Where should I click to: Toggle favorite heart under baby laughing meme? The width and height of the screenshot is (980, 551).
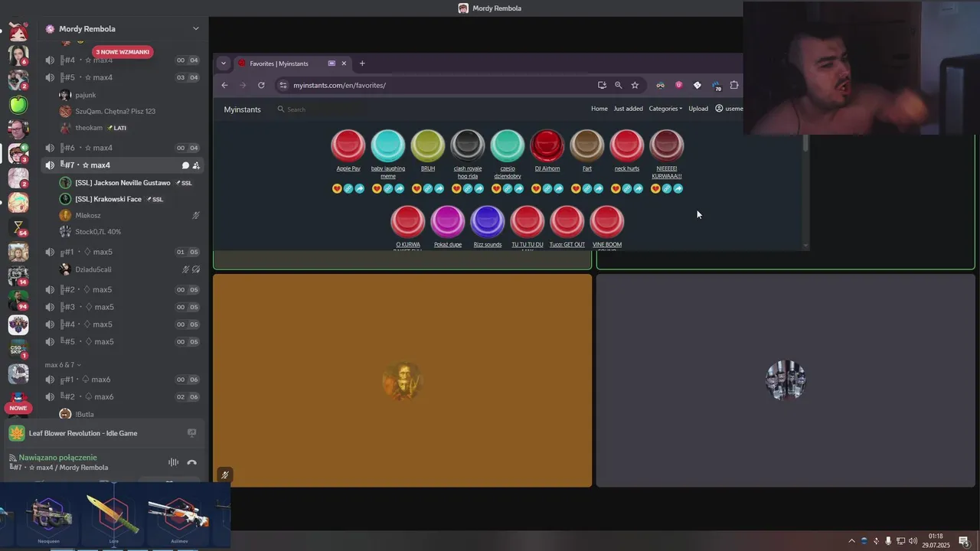tap(377, 188)
